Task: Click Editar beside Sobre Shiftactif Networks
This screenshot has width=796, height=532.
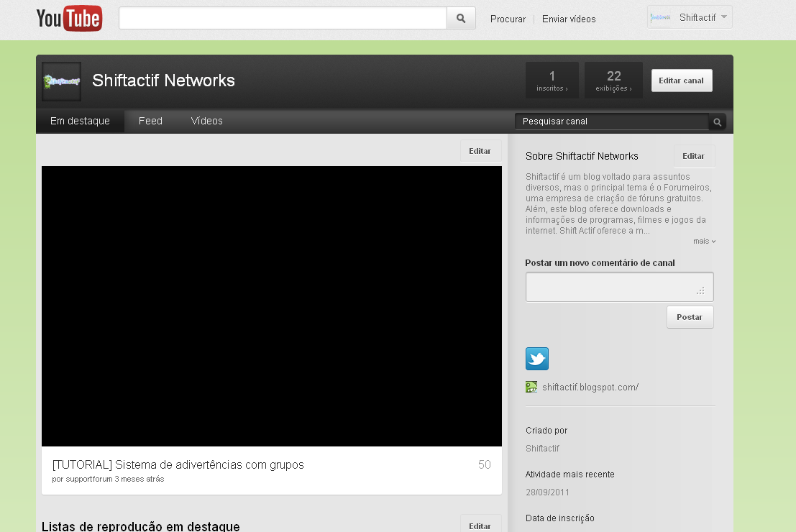Action: point(694,156)
